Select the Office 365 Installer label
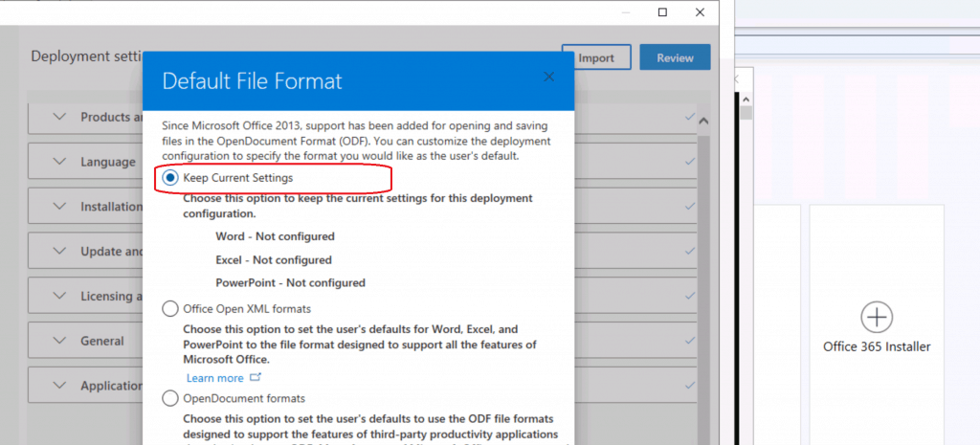Image resolution: width=980 pixels, height=445 pixels. click(x=877, y=346)
